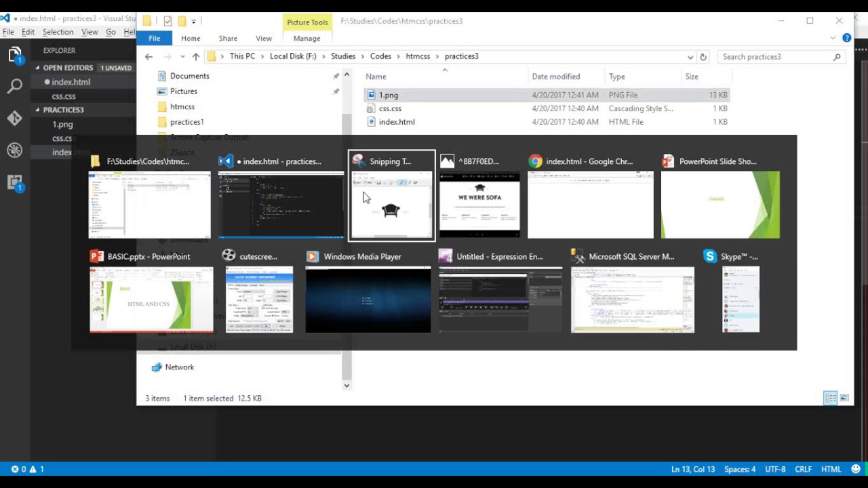Open the address bar history dropdown in File Explorer
This screenshot has width=868, height=488.
click(690, 57)
